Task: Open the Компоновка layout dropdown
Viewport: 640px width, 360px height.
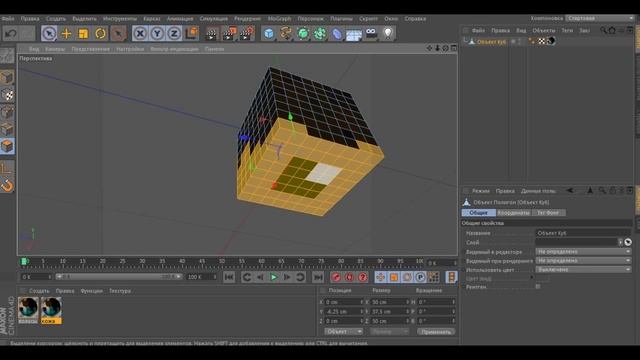Action: 600,18
